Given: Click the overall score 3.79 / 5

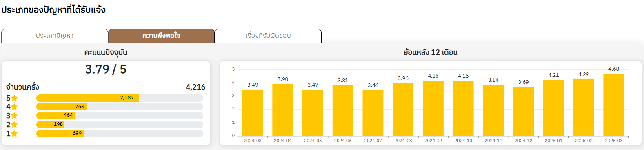Looking at the screenshot, I should [106, 69].
